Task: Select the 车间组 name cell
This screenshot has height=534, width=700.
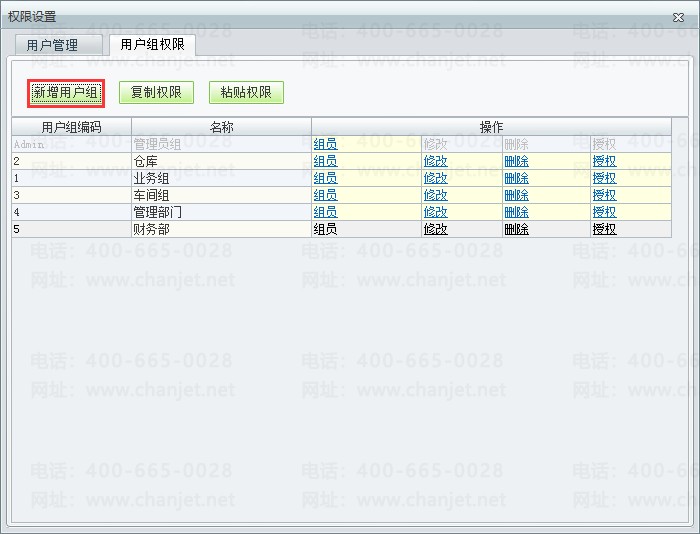Action: [221, 195]
